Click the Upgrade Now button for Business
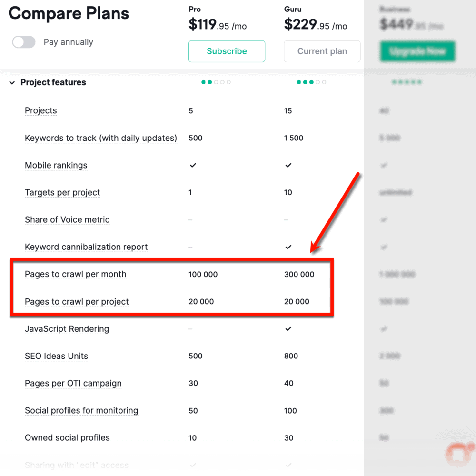Viewport: 476px width, 476px height. coord(417,51)
